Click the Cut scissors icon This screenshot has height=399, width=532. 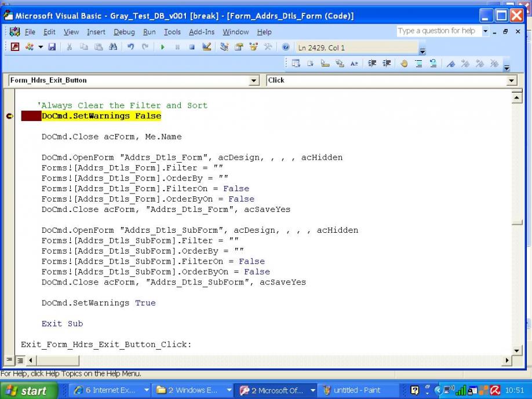pos(69,47)
